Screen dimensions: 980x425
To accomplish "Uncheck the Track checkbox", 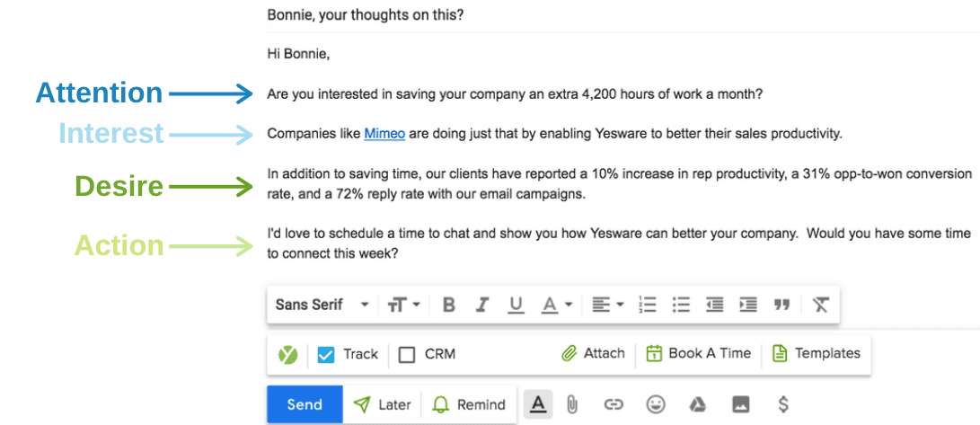I will click(x=326, y=354).
